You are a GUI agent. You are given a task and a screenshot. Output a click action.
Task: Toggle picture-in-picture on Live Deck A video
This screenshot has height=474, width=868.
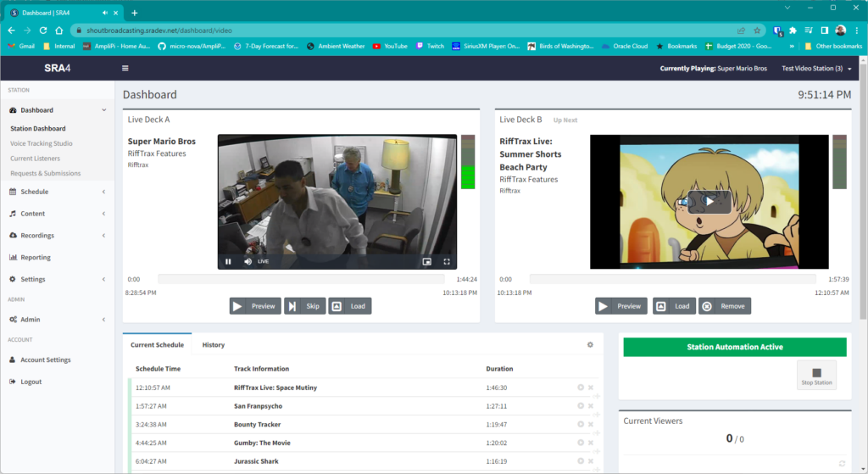427,261
